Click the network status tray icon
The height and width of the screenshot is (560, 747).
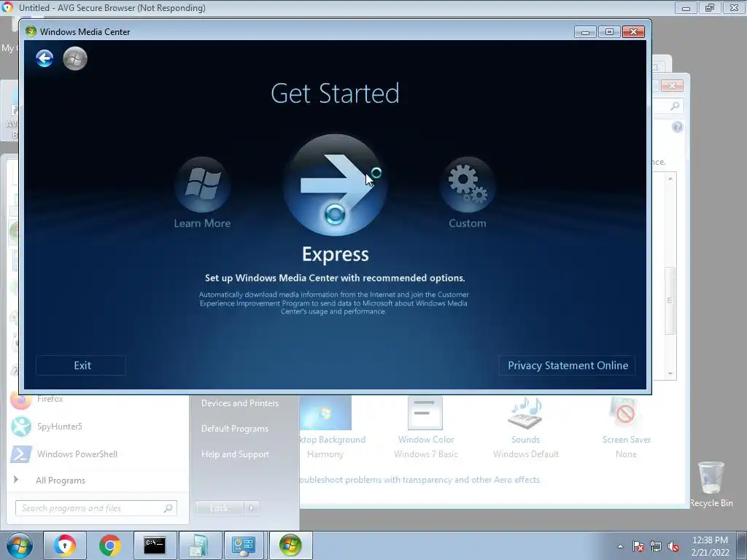656,546
